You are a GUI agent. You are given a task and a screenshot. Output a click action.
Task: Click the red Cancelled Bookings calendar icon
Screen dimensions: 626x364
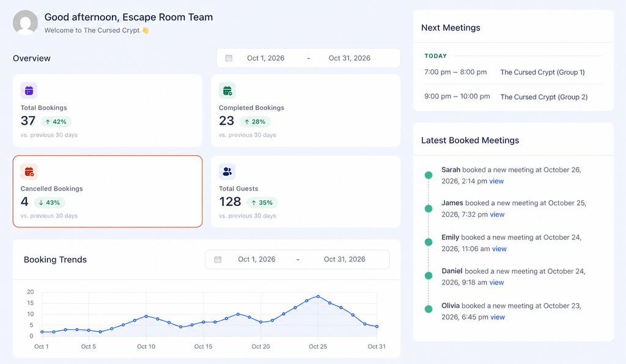(x=29, y=172)
